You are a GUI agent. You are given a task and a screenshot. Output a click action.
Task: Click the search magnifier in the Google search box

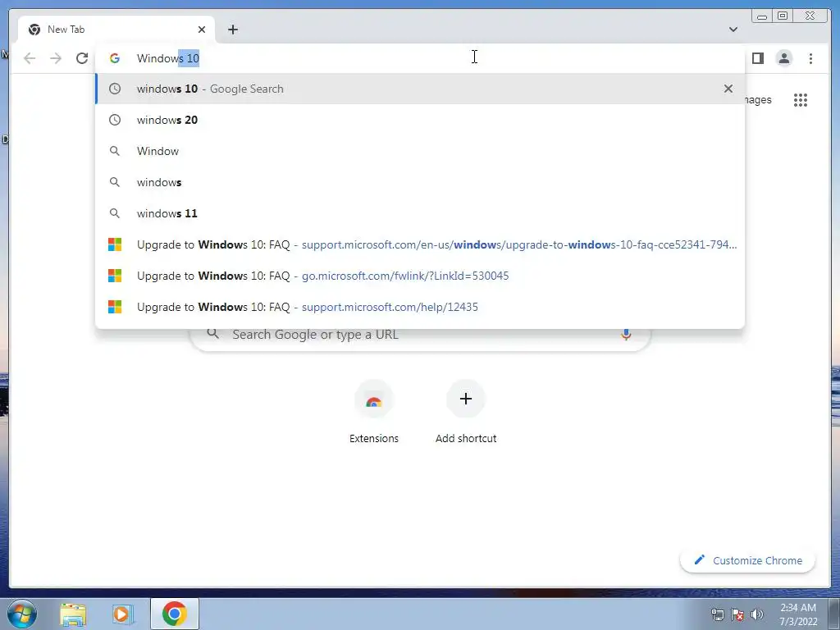pos(213,335)
